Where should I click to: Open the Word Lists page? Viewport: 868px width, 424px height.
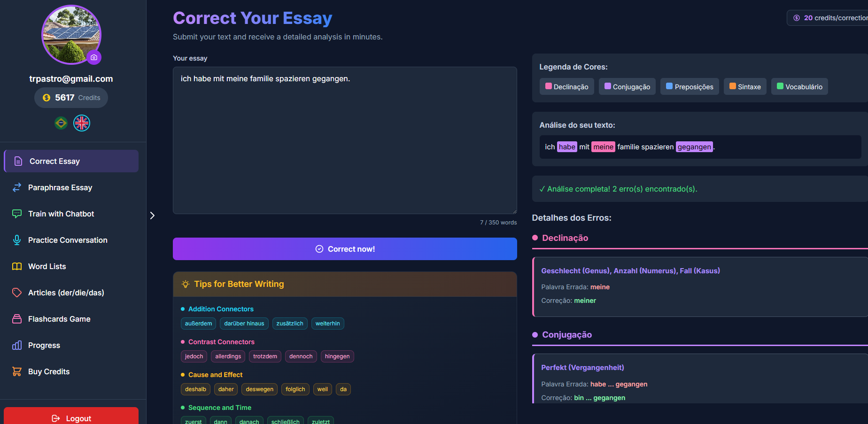47,266
